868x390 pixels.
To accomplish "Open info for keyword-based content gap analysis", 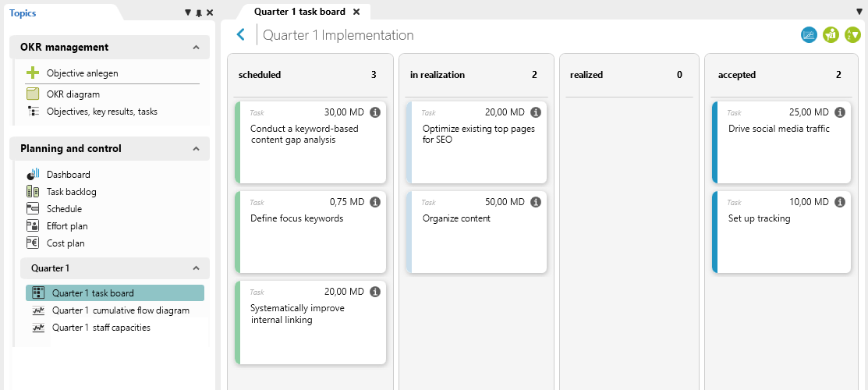I will click(375, 112).
